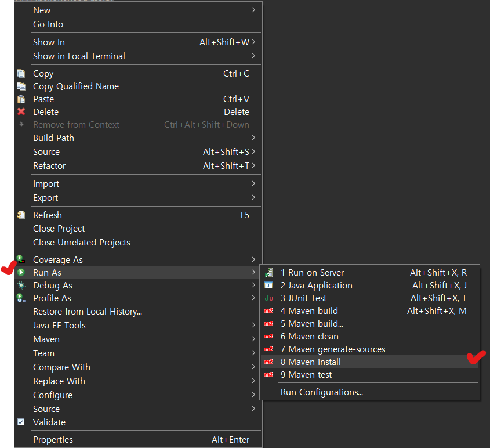The height and width of the screenshot is (448, 490).
Task: Click the Debug As bug icon
Action: 21,286
